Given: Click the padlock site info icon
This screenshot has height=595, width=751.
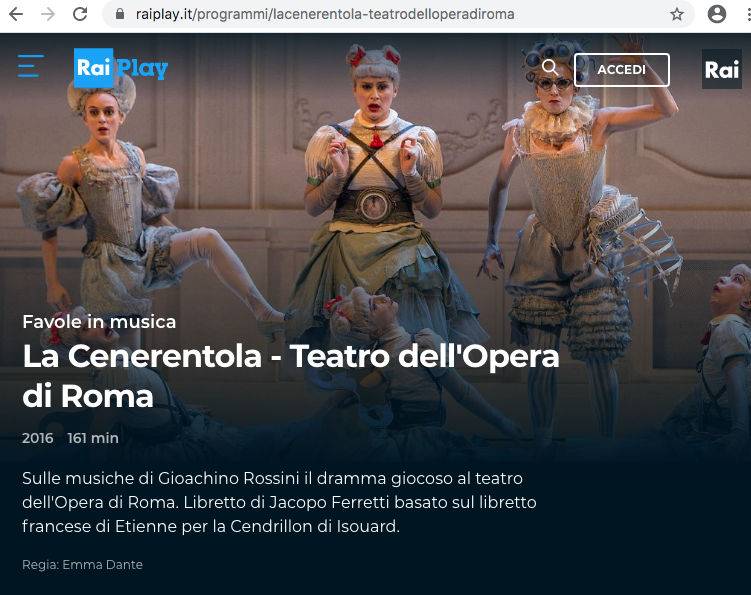Looking at the screenshot, I should tap(120, 14).
